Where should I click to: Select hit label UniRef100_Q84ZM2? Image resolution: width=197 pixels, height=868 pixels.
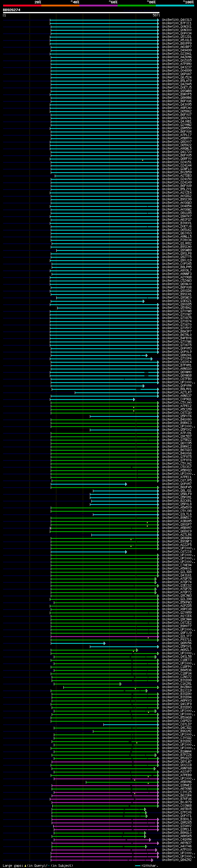coord(177,860)
